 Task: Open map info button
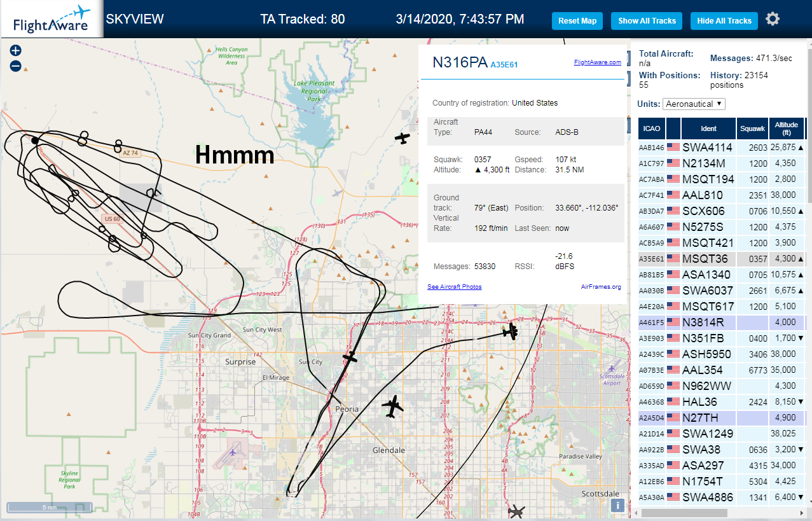tap(617, 505)
